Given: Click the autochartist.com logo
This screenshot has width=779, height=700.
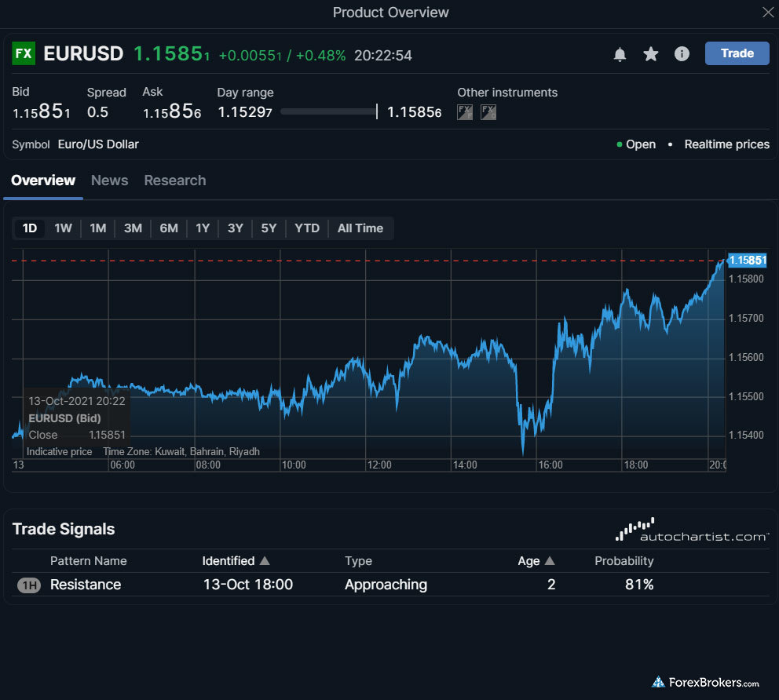Looking at the screenshot, I should tap(692, 530).
